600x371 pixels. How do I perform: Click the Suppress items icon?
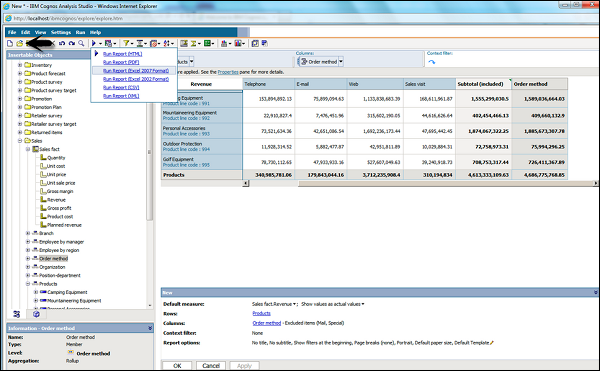point(140,44)
